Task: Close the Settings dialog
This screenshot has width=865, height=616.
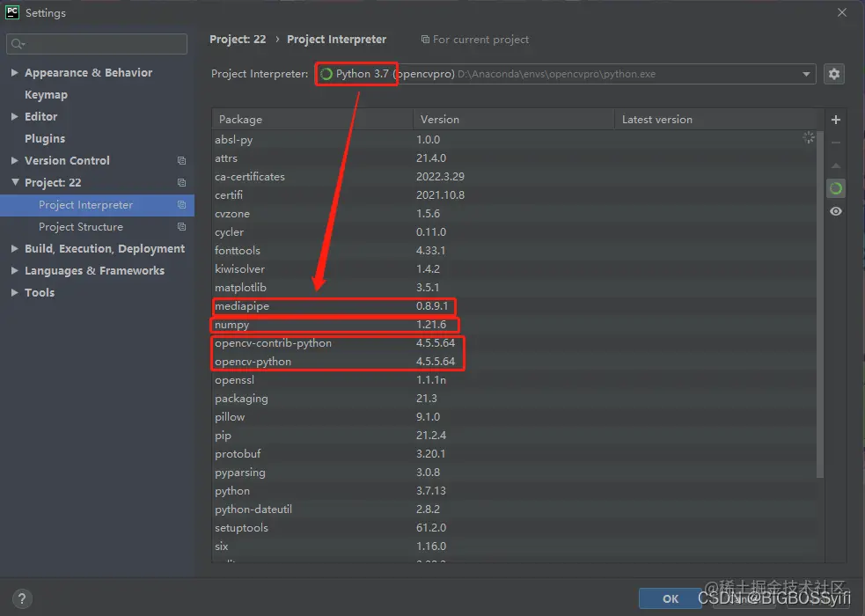Action: 841,12
